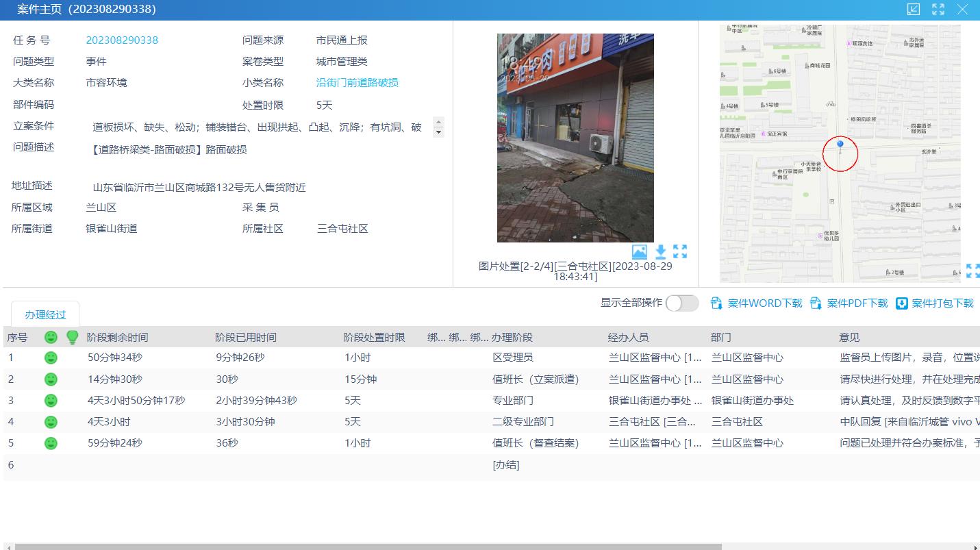
Task: Click the 案件PDF下载 document icon
Action: point(816,303)
